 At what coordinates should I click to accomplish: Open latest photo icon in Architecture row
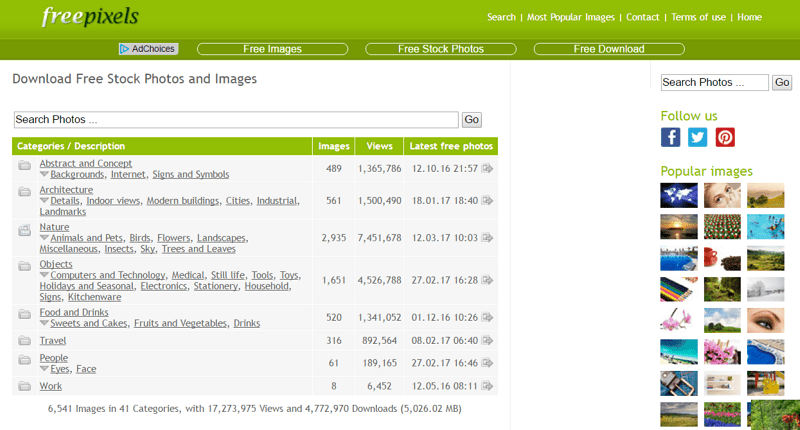[487, 200]
